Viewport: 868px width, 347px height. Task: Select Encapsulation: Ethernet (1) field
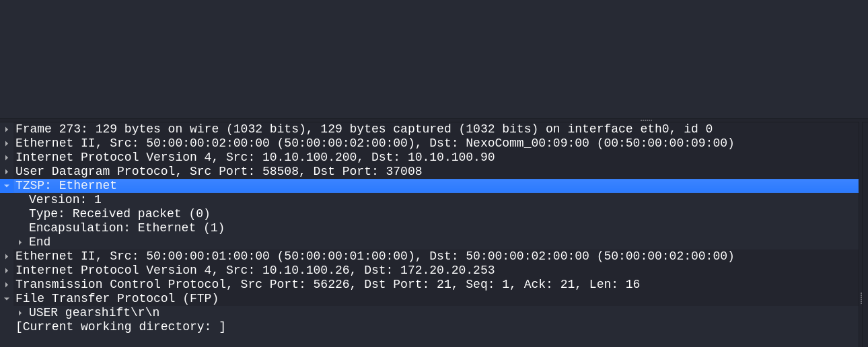127,228
